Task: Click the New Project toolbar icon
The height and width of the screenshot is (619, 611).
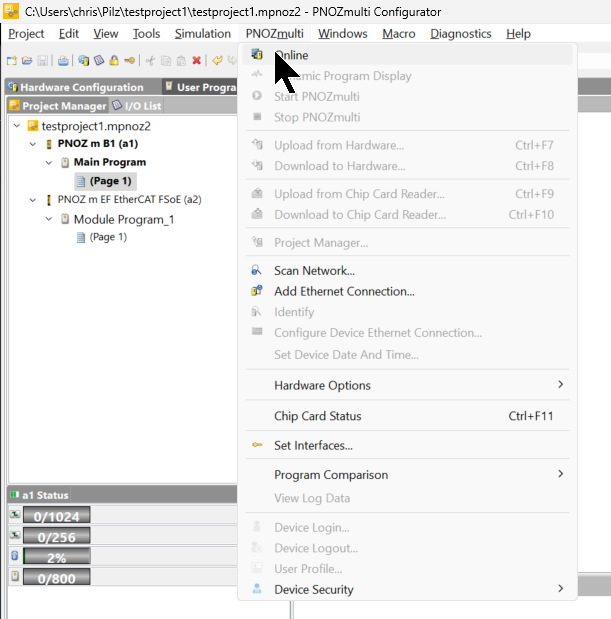Action: (x=12, y=60)
